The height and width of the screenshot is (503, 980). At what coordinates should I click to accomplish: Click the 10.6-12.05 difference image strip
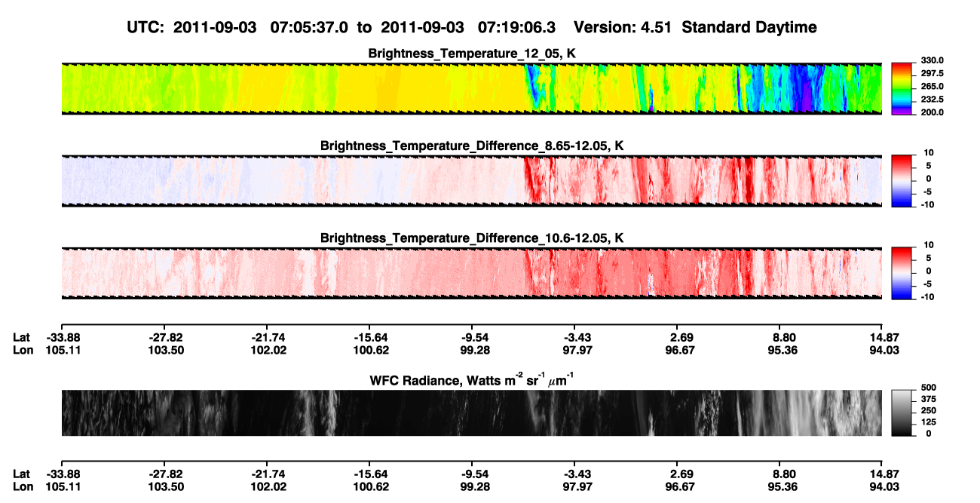pos(472,273)
